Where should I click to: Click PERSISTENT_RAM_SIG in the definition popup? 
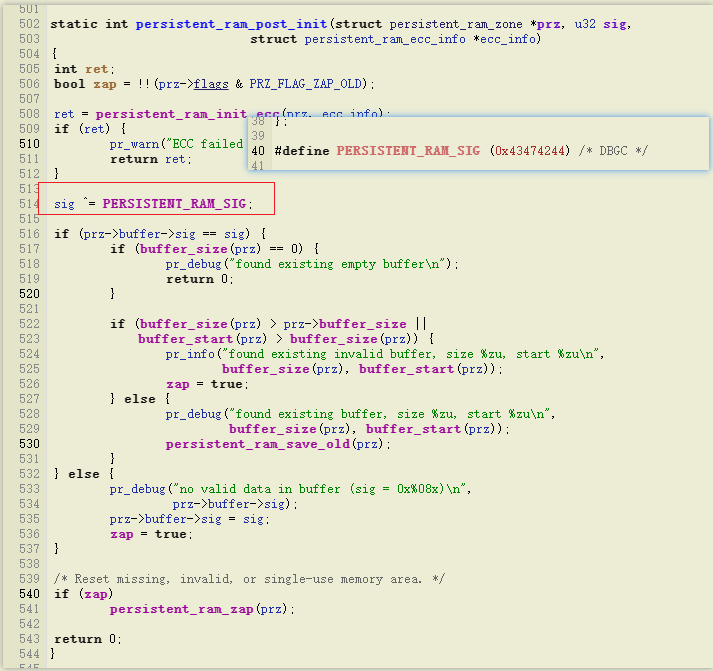(408, 151)
